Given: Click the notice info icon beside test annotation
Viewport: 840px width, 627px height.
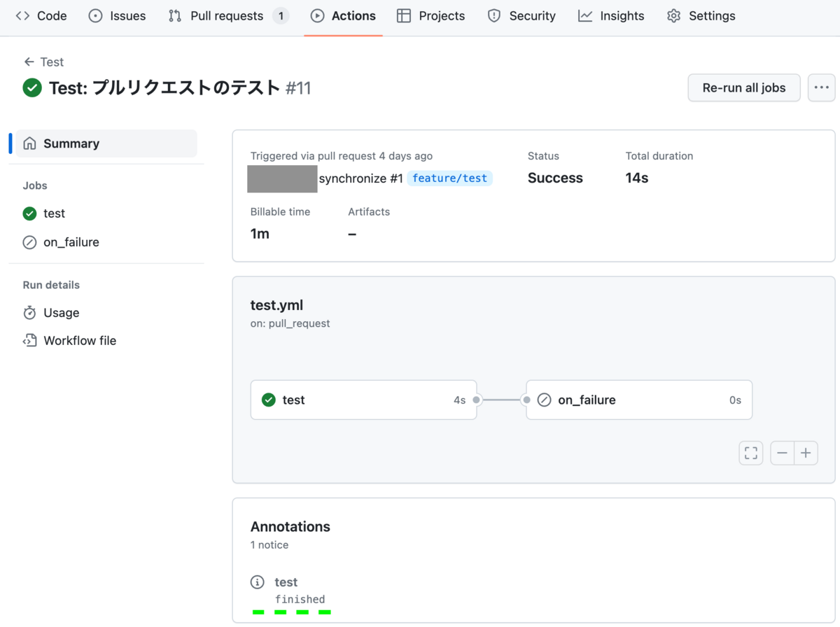Looking at the screenshot, I should pyautogui.click(x=258, y=582).
